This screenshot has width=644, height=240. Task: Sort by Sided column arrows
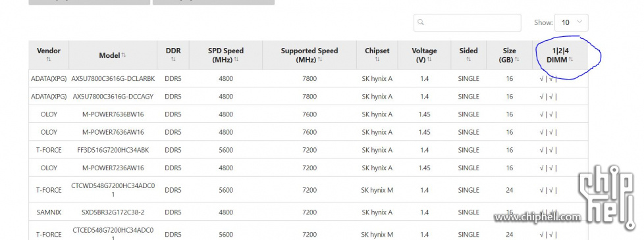(x=468, y=59)
